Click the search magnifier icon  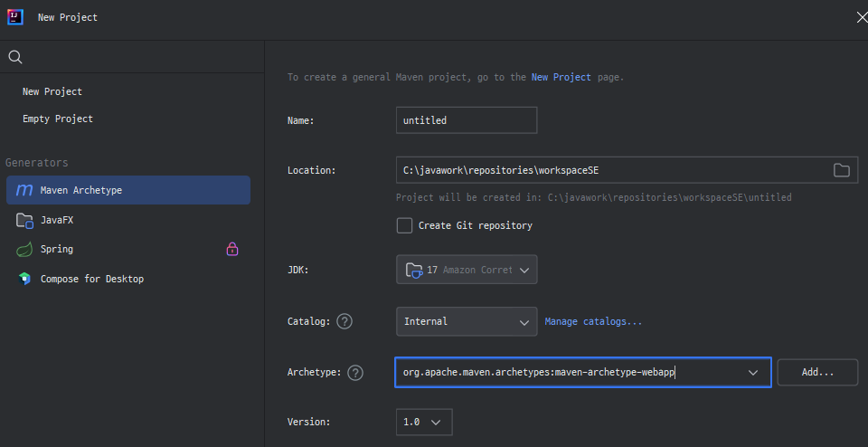pyautogui.click(x=14, y=57)
